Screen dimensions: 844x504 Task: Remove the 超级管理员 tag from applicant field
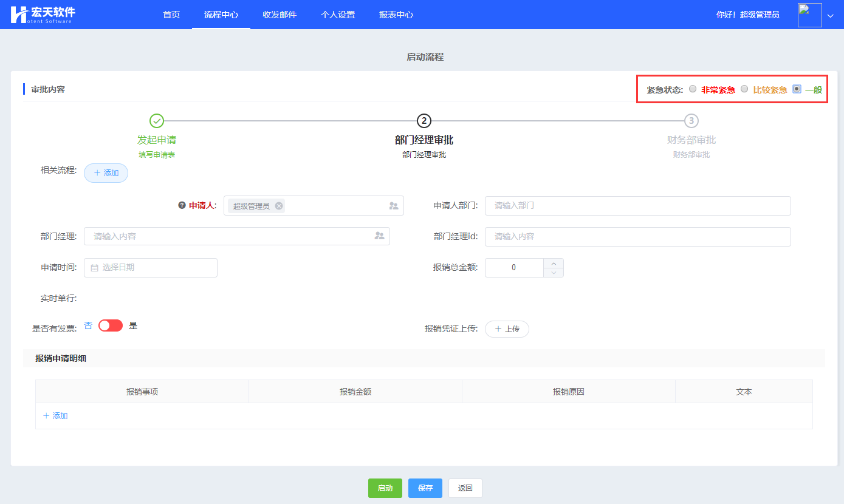click(x=279, y=206)
